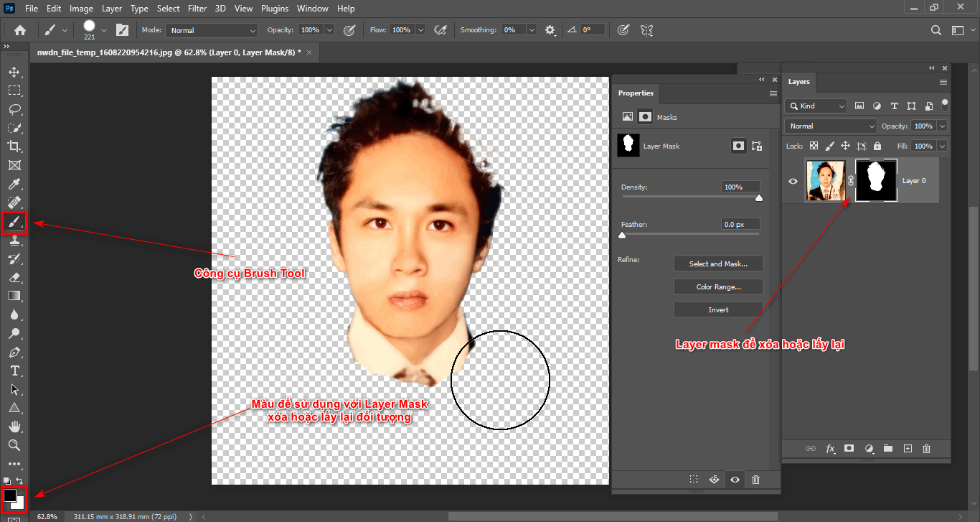This screenshot has height=522, width=980.
Task: Click the Layer 0 mask thumbnail
Action: click(x=875, y=180)
